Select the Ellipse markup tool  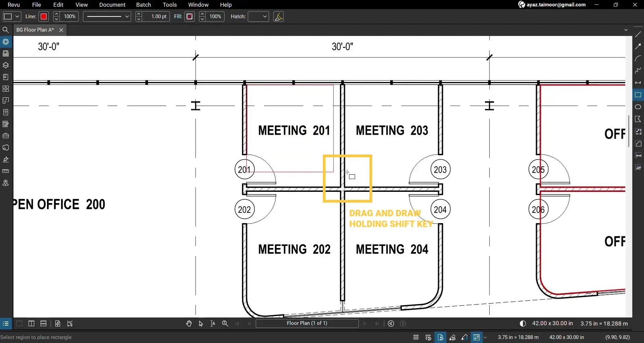638,107
